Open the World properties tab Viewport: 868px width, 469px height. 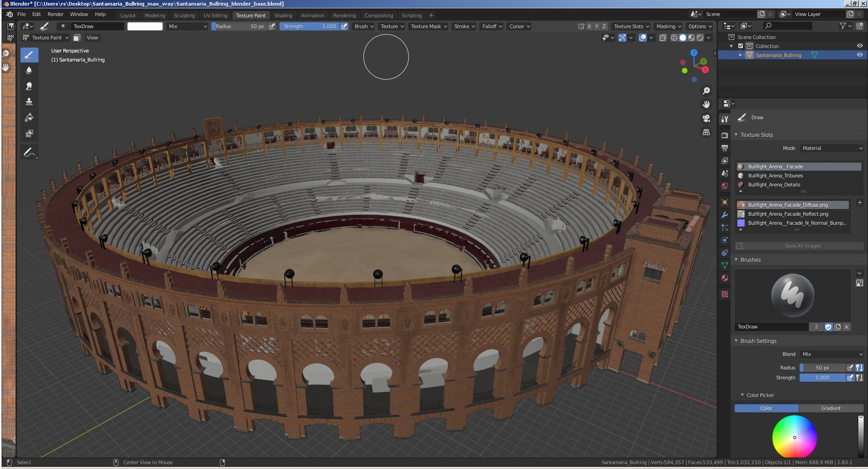[x=725, y=186]
